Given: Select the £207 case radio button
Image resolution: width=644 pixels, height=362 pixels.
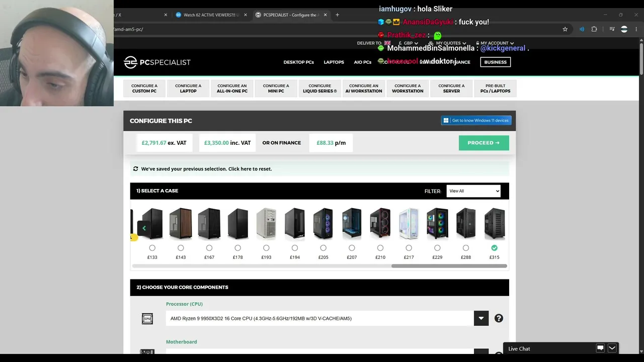Looking at the screenshot, I should (352, 248).
